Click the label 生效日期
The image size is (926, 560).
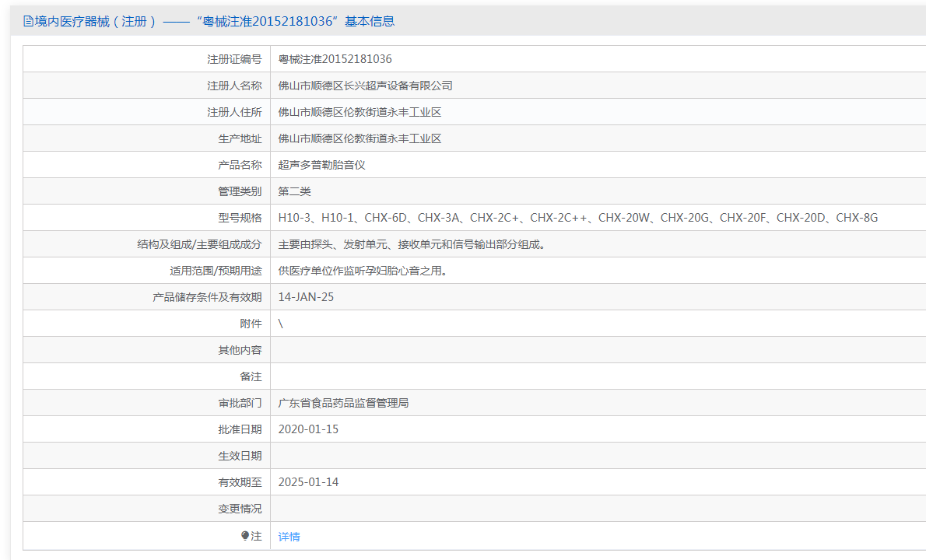pyautogui.click(x=240, y=456)
